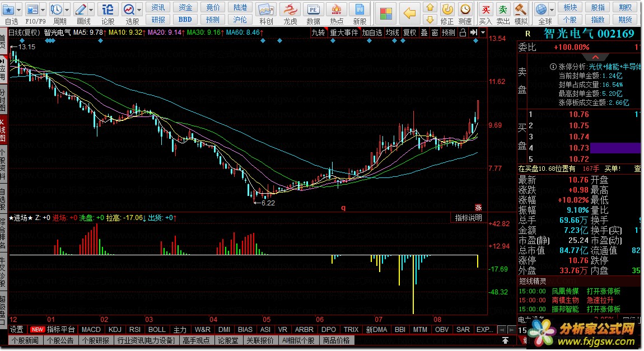Click the yellow down arrow icon

pos(430,19)
